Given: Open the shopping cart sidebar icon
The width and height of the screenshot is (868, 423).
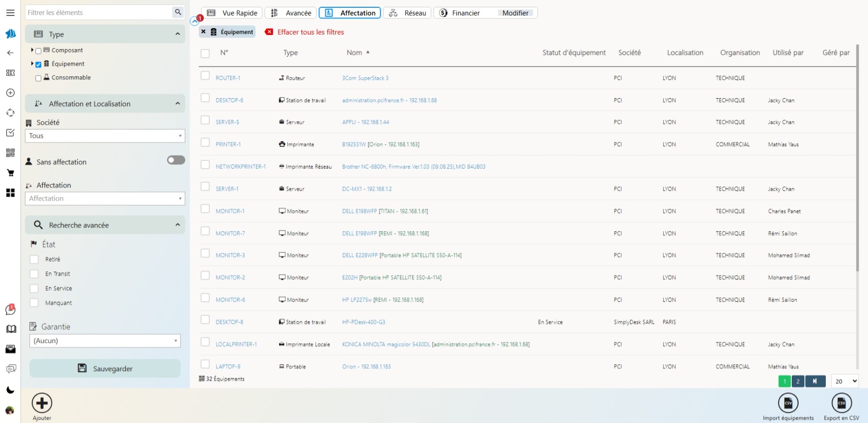Looking at the screenshot, I should pyautogui.click(x=10, y=173).
